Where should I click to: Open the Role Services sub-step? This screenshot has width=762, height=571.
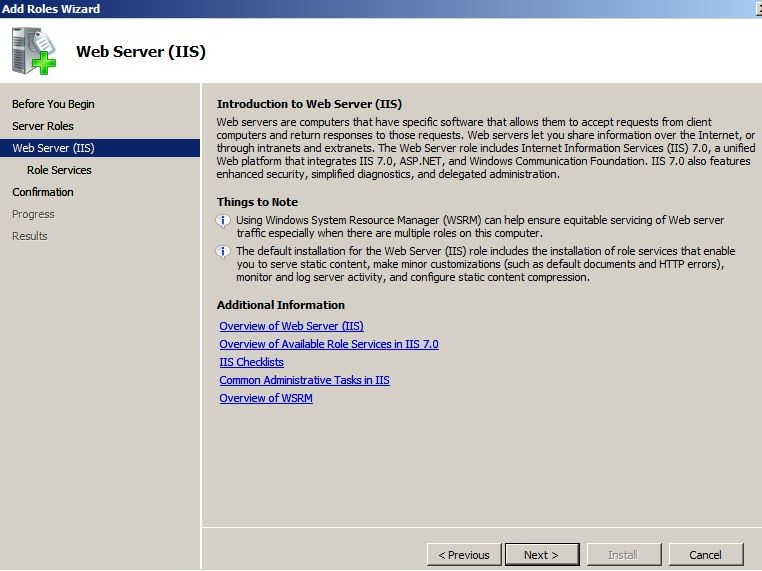click(x=59, y=170)
